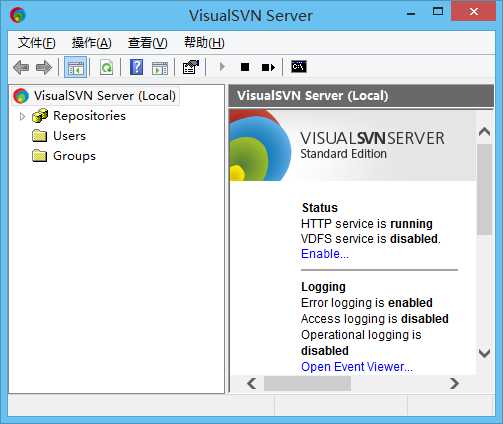Toggle the Show/Hide Console Tree icon
The height and width of the screenshot is (424, 503).
tap(76, 67)
